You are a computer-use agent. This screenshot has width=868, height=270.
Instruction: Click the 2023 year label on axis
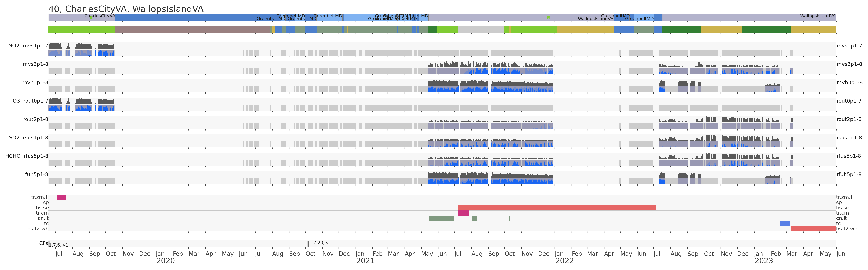[764, 261]
